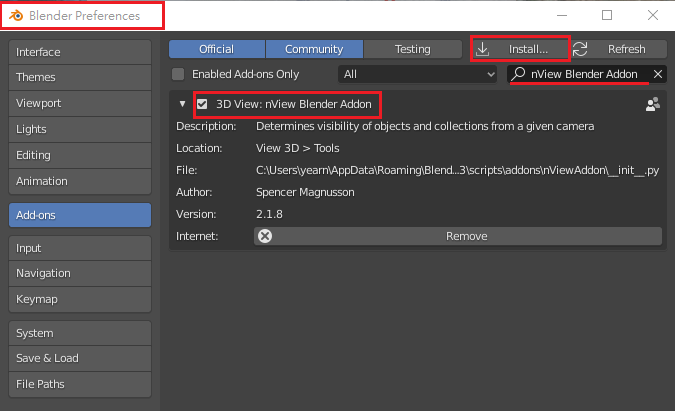Click the Install... button

(520, 49)
